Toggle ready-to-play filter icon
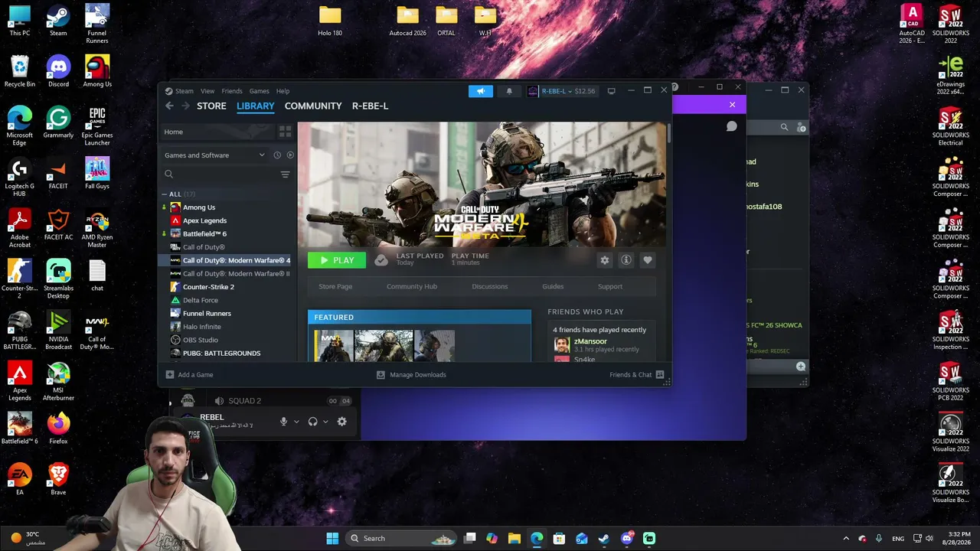This screenshot has width=980, height=551. [x=290, y=155]
